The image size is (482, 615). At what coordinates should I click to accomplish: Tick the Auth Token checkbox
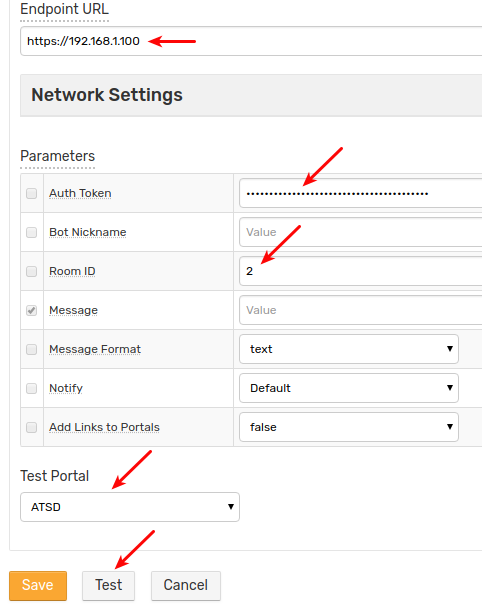coord(31,193)
